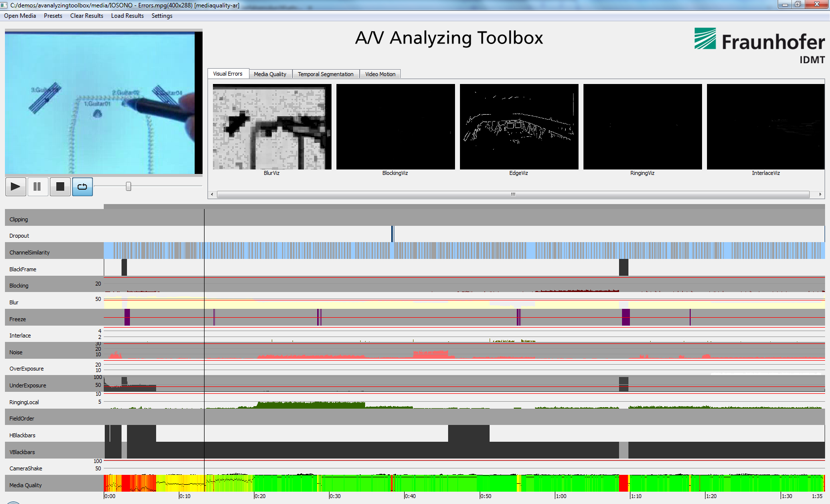Select the BlockingViz thumbnail

click(x=396, y=126)
